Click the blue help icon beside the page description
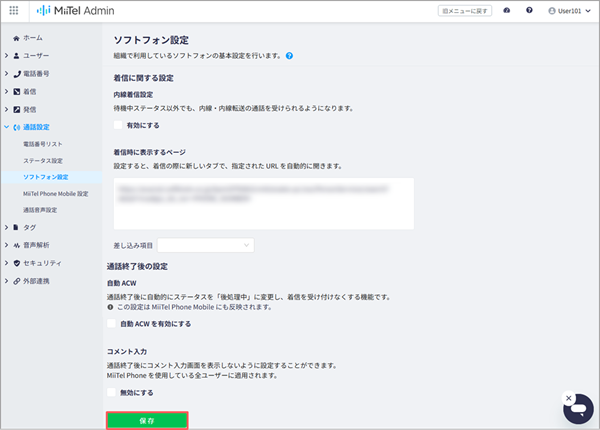This screenshot has width=600, height=430. (290, 56)
